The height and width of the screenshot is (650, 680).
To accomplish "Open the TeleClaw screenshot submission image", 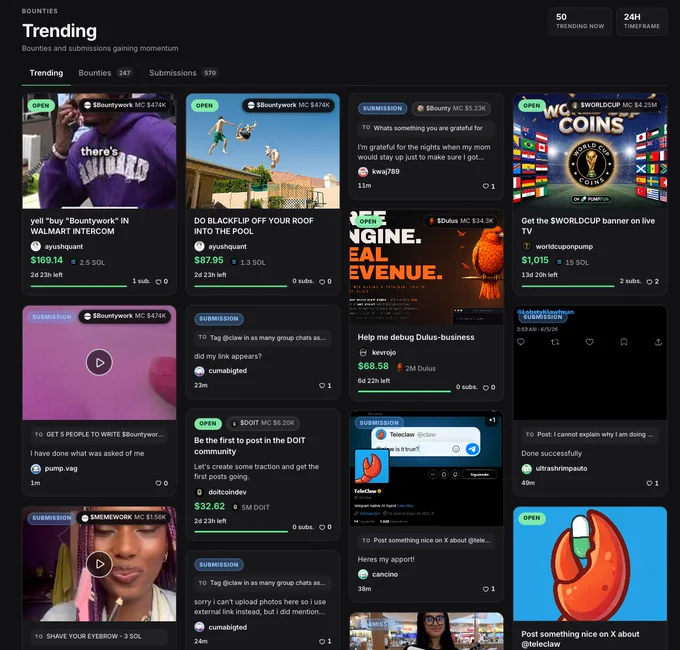I will [x=426, y=468].
